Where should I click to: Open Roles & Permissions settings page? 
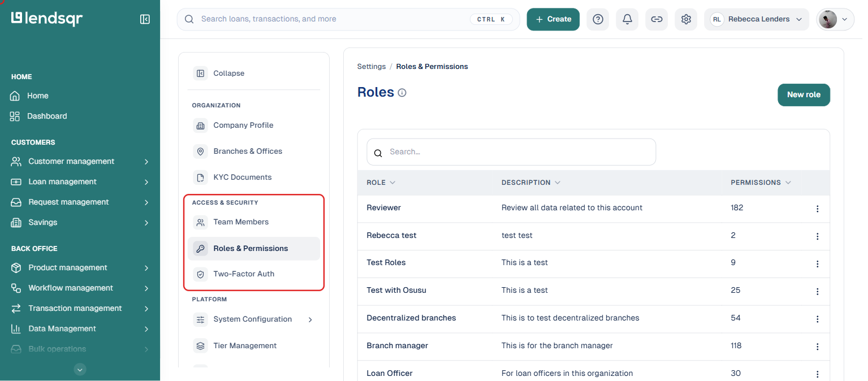(x=254, y=249)
